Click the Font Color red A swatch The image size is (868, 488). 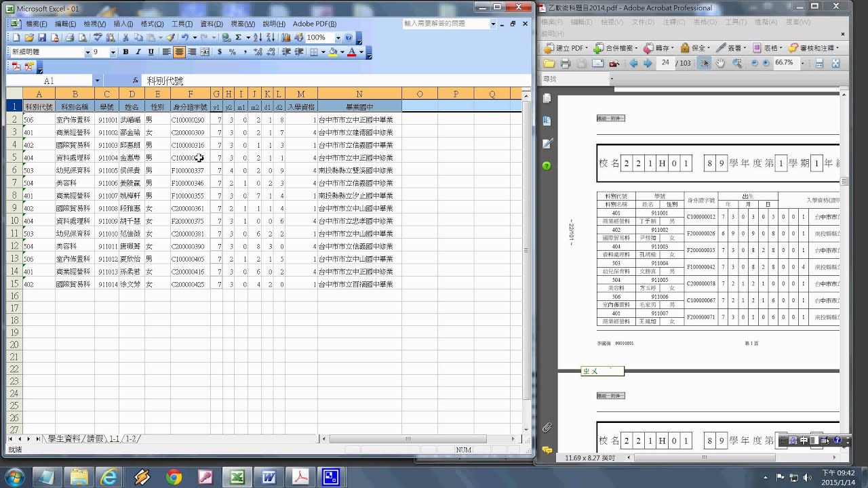tap(351, 52)
